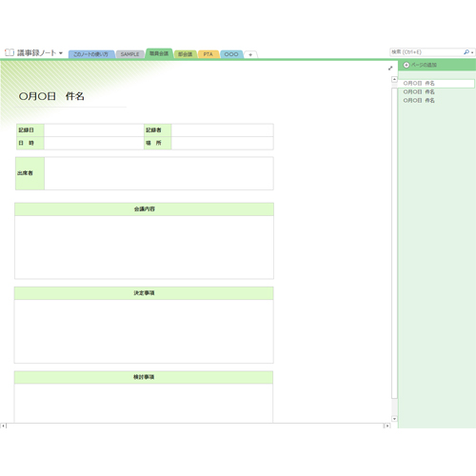Open the SAMPLE section tab
Screen dimensions: 476x476
(x=129, y=54)
